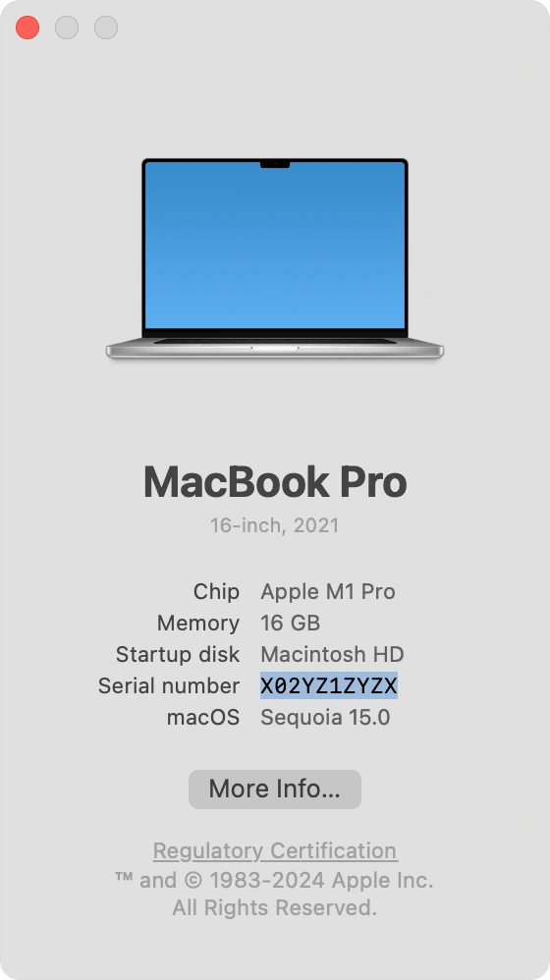Click the zoom window button
The image size is (550, 980).
click(106, 27)
